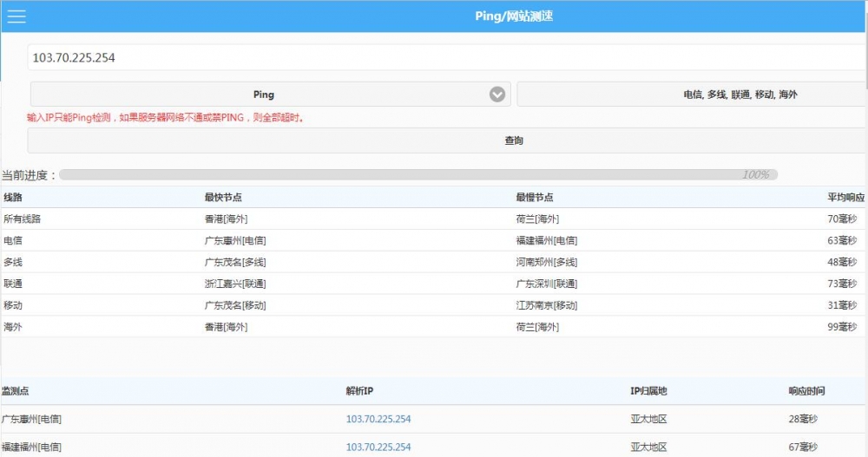868x457 pixels.
Task: Click the 响应时间 column header
Action: pyautogui.click(x=807, y=392)
